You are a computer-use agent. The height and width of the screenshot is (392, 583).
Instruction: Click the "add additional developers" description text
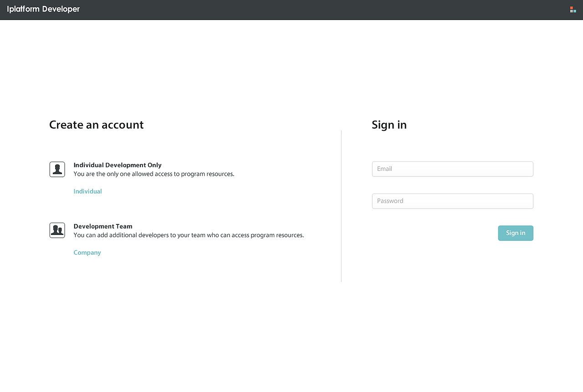pyautogui.click(x=189, y=235)
